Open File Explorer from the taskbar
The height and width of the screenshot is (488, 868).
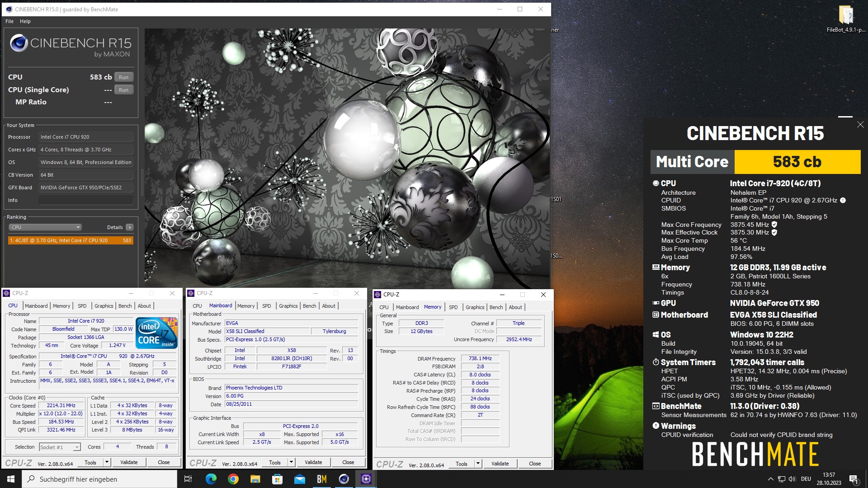[255, 479]
